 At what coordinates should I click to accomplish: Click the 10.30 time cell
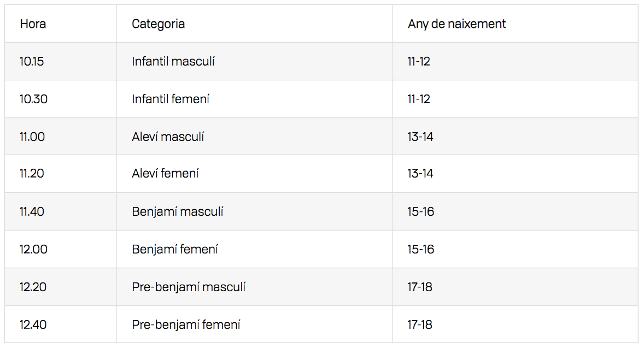click(x=33, y=99)
